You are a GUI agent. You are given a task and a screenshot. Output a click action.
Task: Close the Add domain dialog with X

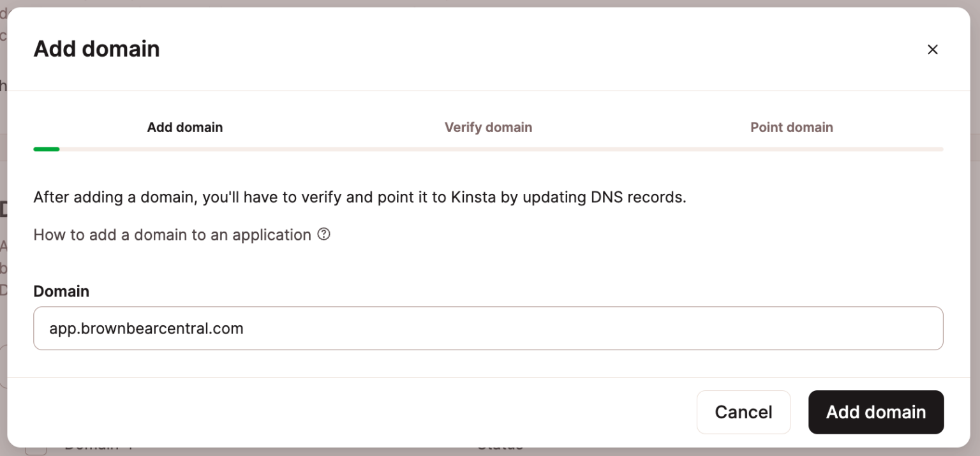pyautogui.click(x=932, y=50)
